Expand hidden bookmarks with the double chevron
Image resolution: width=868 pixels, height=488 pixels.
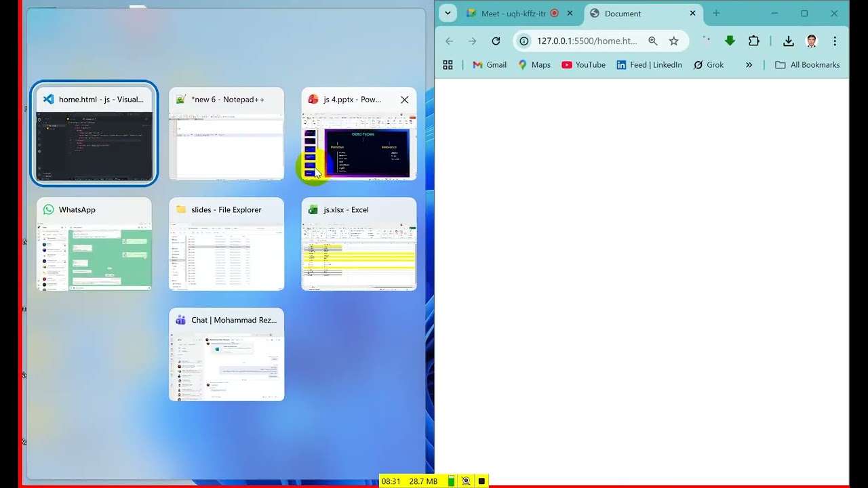(x=749, y=65)
